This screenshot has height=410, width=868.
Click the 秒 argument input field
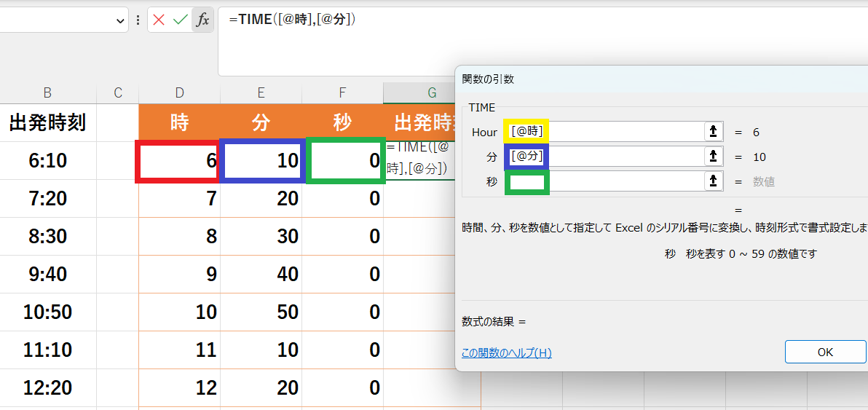point(604,181)
